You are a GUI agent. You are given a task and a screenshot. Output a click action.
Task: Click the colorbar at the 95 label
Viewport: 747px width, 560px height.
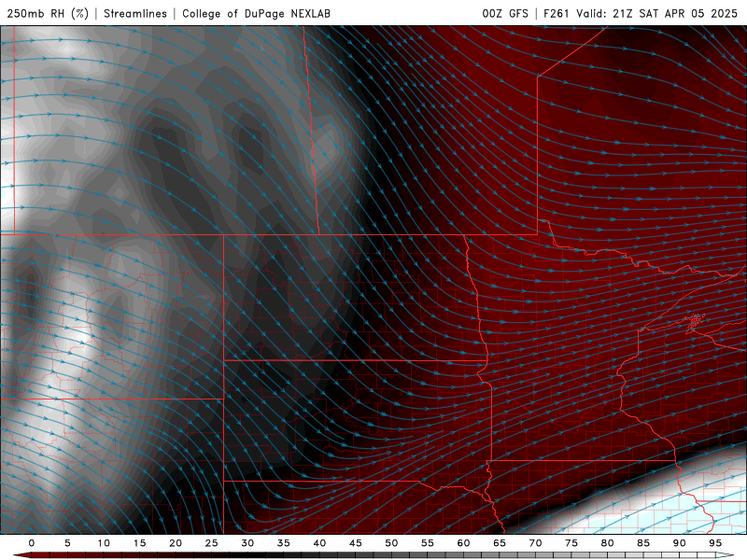click(x=715, y=543)
